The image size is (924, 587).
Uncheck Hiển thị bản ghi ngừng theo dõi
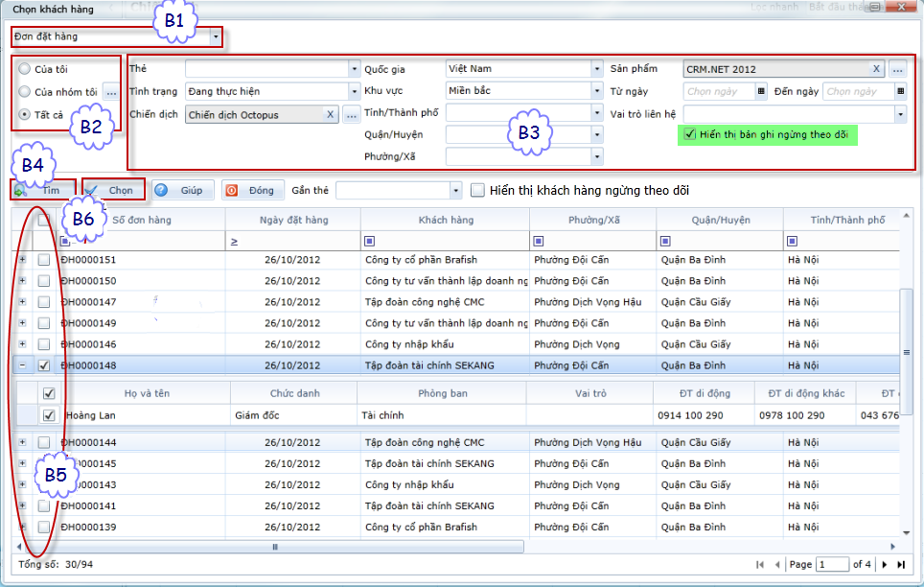click(689, 135)
